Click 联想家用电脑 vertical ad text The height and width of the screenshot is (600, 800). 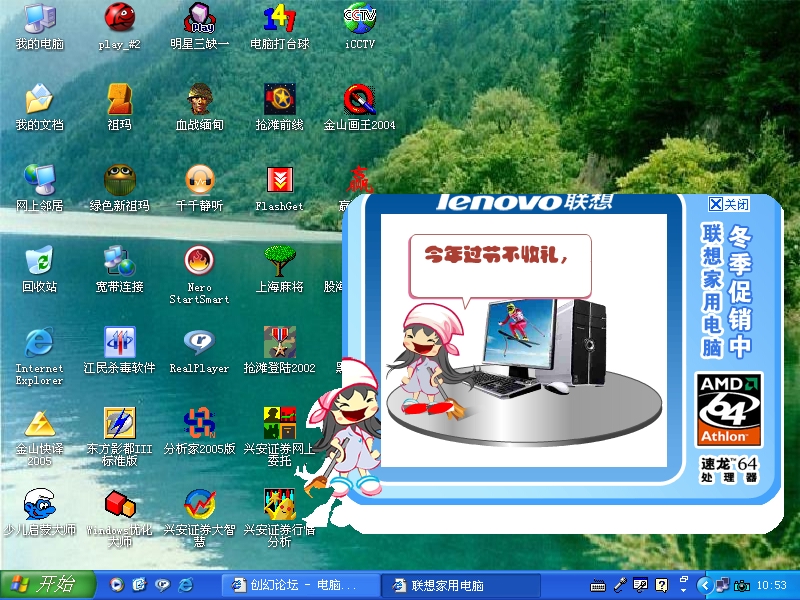pos(712,290)
